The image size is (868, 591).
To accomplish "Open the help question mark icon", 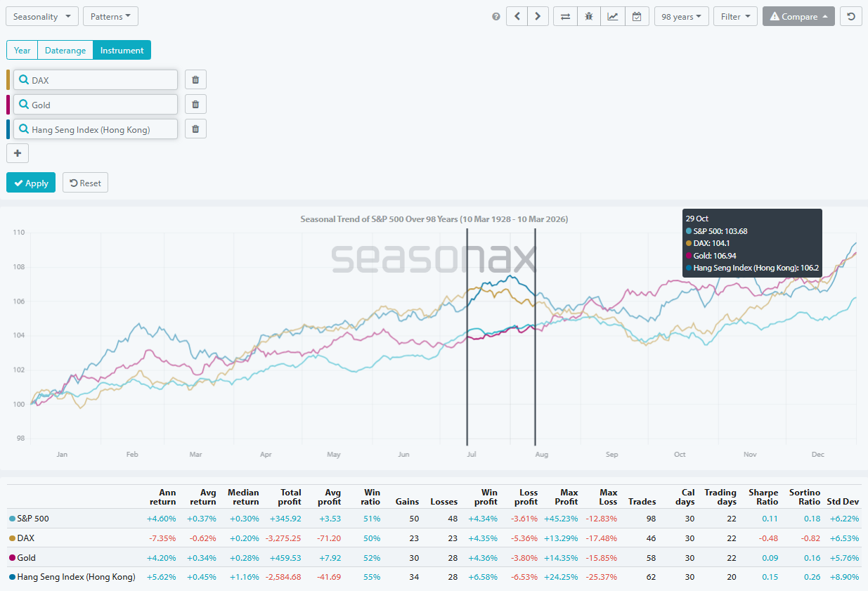I will click(495, 16).
